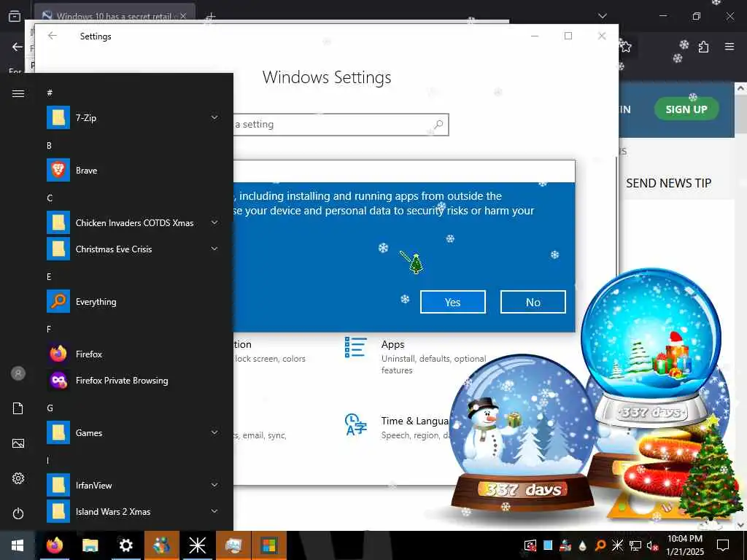This screenshot has height=560, width=747.
Task: Click the green SIGN UP button
Action: pos(686,109)
